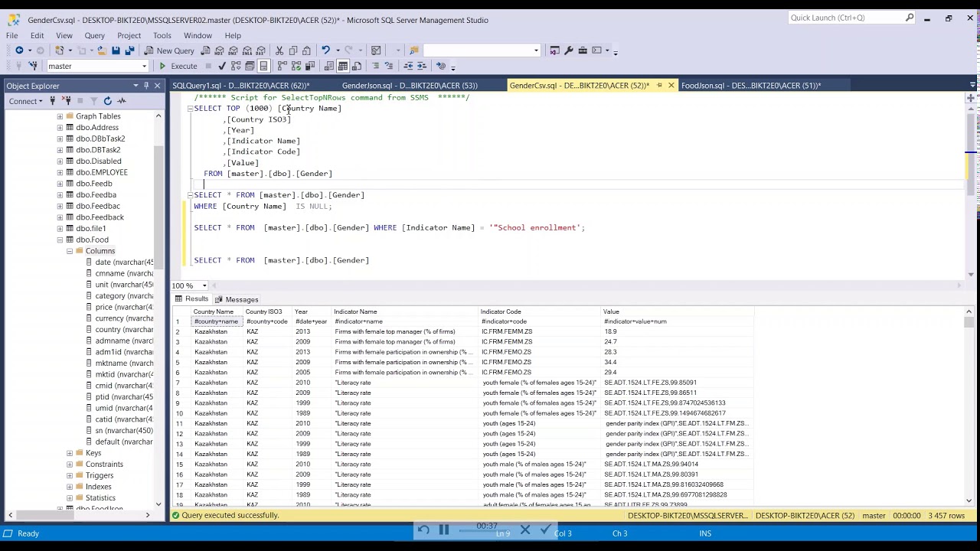Click the Results tab
Image resolution: width=980 pixels, height=551 pixels.
[x=191, y=299]
